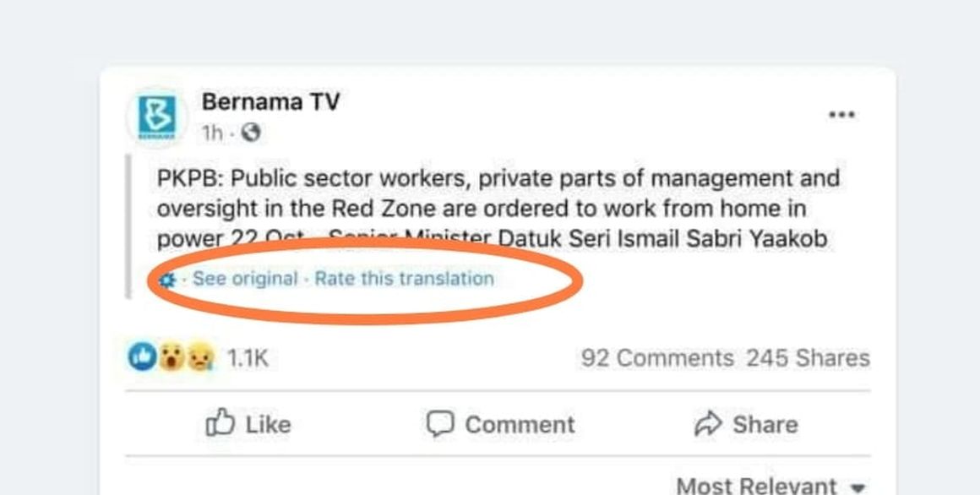Open the Bernama TV profile logo
Screen dimensions: 980x495
coord(156,117)
